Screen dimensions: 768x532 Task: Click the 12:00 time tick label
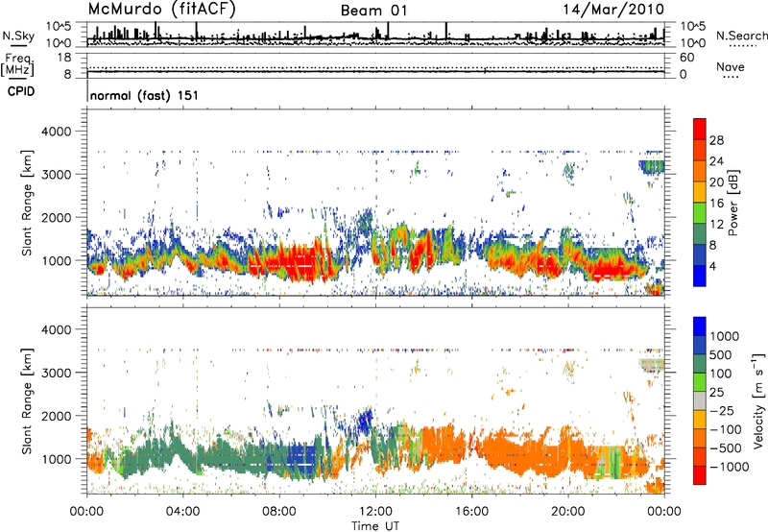tap(375, 512)
